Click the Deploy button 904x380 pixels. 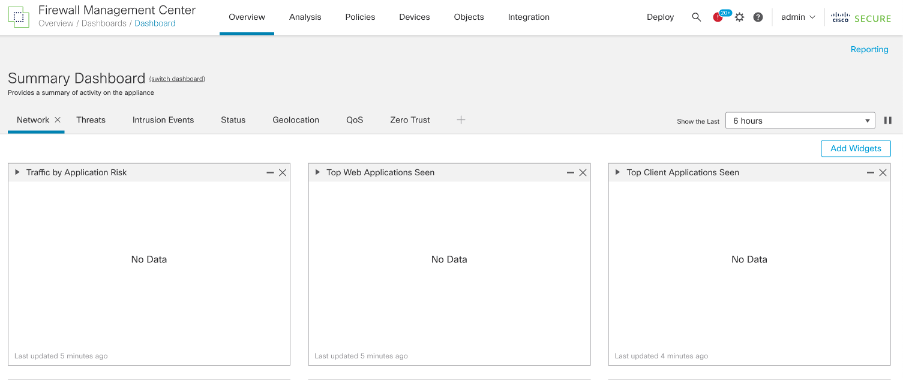pos(660,17)
